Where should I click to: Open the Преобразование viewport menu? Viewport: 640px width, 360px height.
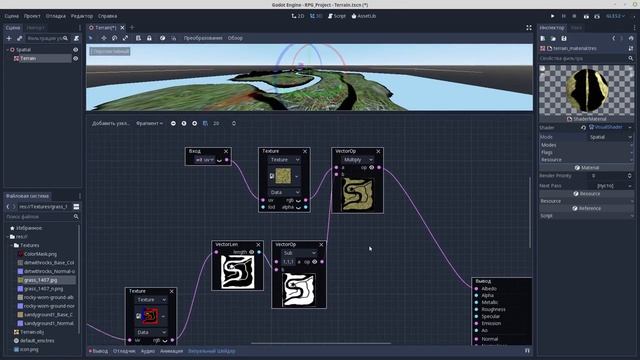point(203,38)
